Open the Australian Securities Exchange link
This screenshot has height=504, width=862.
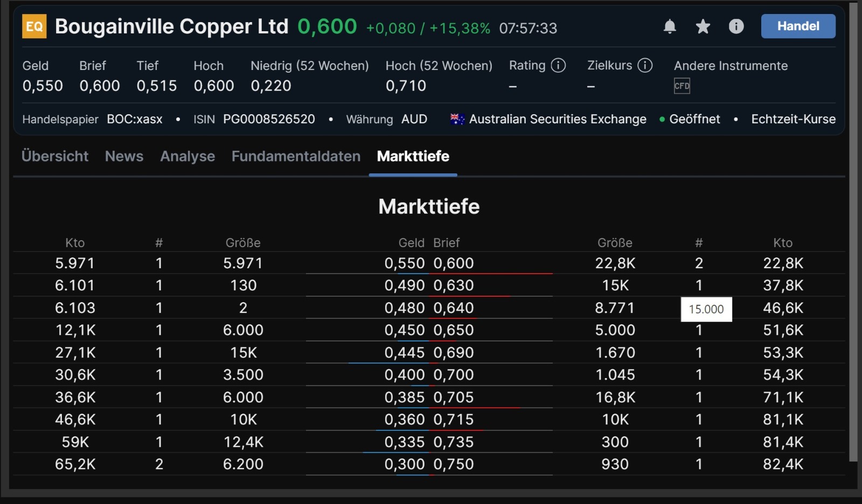[558, 119]
